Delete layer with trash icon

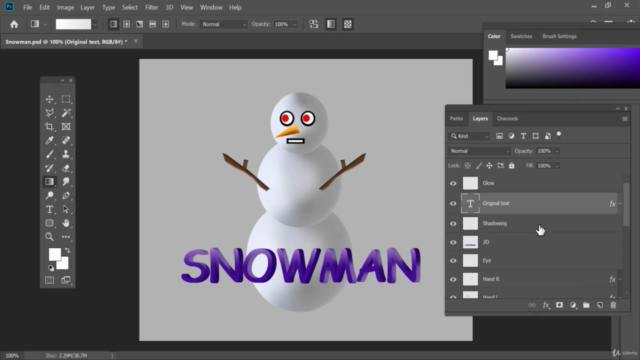point(613,305)
